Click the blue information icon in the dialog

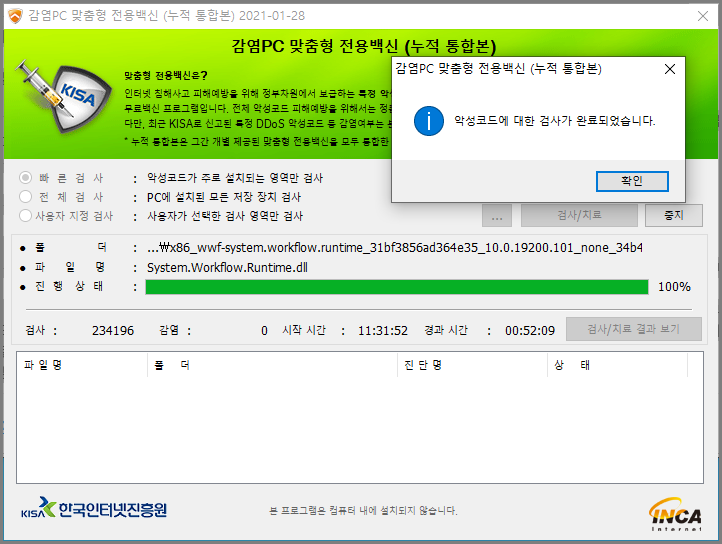coord(429,121)
